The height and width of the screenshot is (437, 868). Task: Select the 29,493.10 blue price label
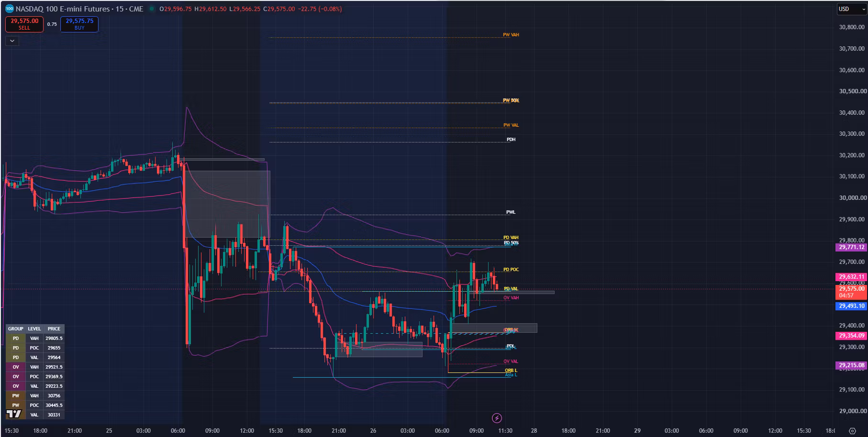852,306
